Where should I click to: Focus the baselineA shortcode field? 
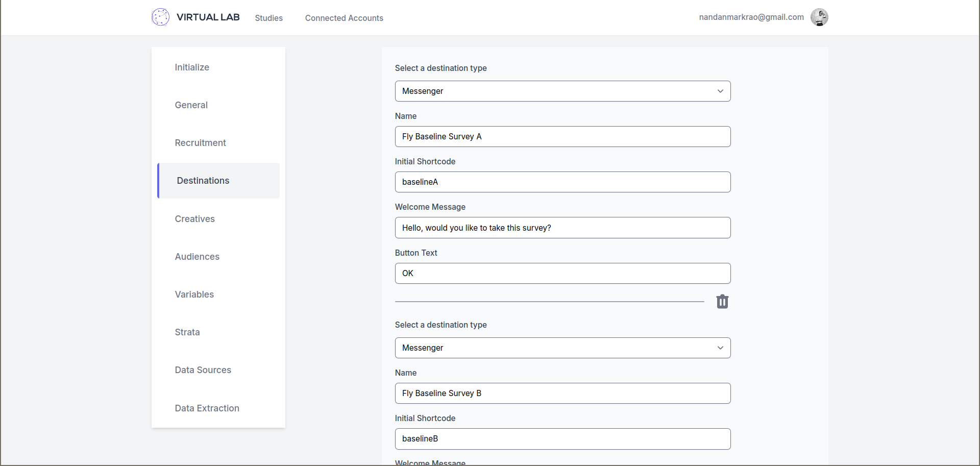pos(562,182)
